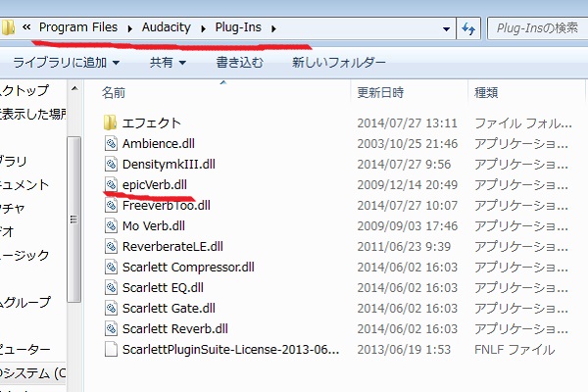The image size is (588, 392).
Task: Expand the arrow after Program Files
Action: 129,28
